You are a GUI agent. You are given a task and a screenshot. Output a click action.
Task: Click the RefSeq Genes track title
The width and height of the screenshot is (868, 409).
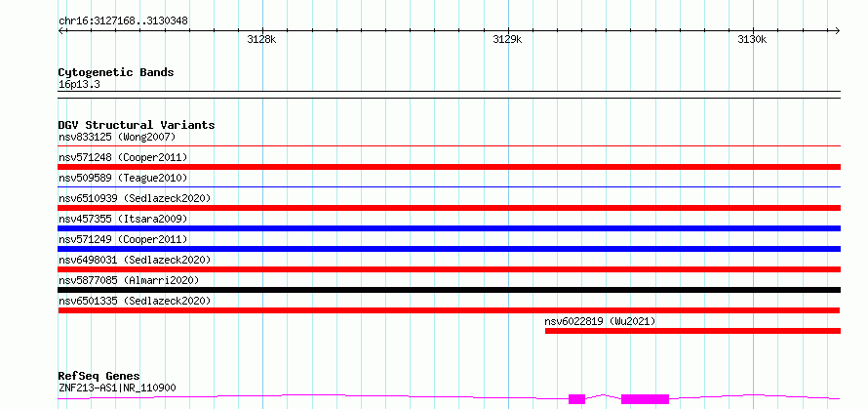coord(99,377)
